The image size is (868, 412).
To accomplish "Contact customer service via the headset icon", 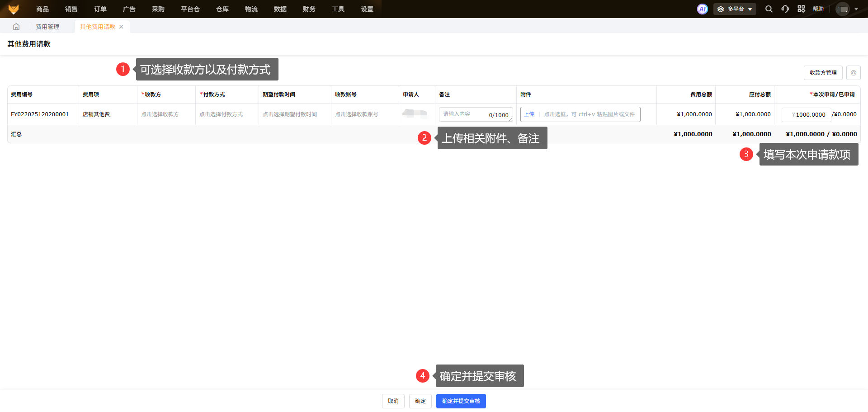I will point(785,9).
